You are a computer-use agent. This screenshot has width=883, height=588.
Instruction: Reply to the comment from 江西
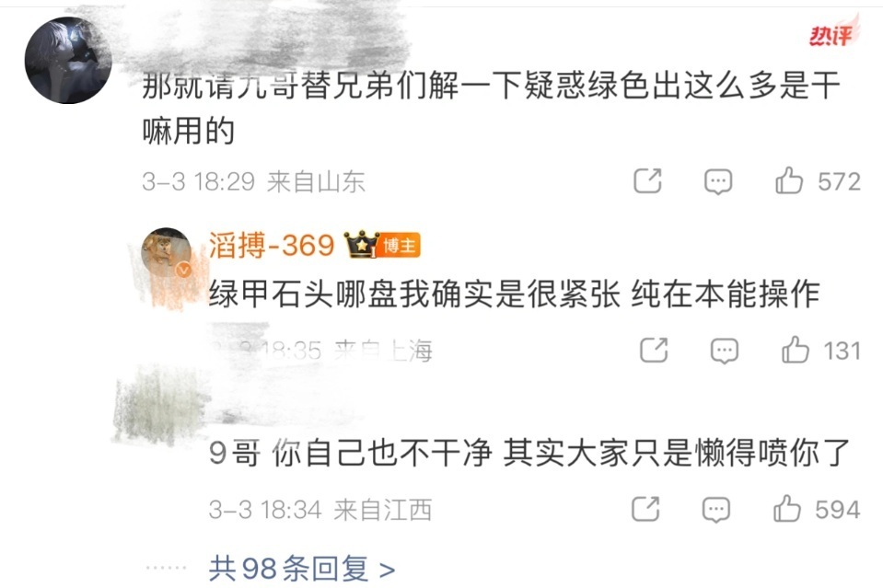[x=716, y=511]
